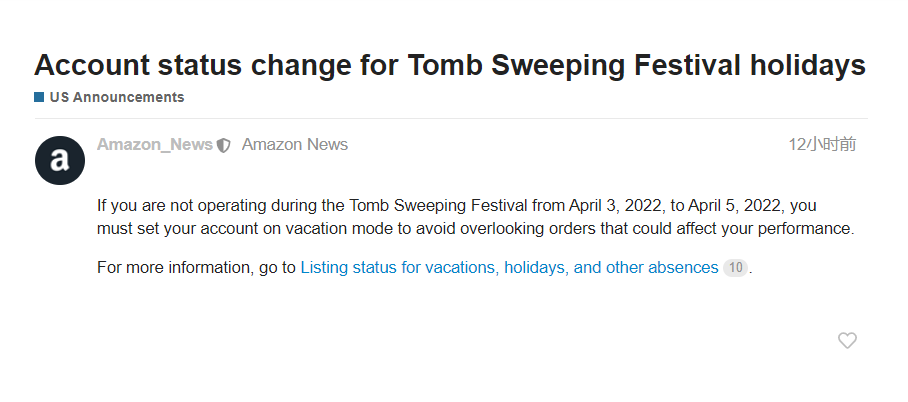Click the 'Amazon News' user title text
The image size is (908, 402).
tap(295, 144)
